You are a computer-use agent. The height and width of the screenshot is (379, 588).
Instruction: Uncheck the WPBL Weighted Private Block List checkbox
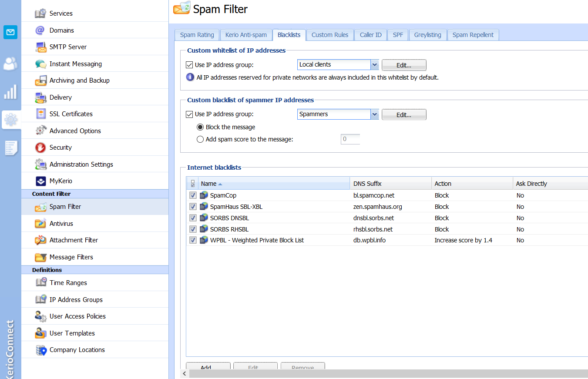point(193,240)
